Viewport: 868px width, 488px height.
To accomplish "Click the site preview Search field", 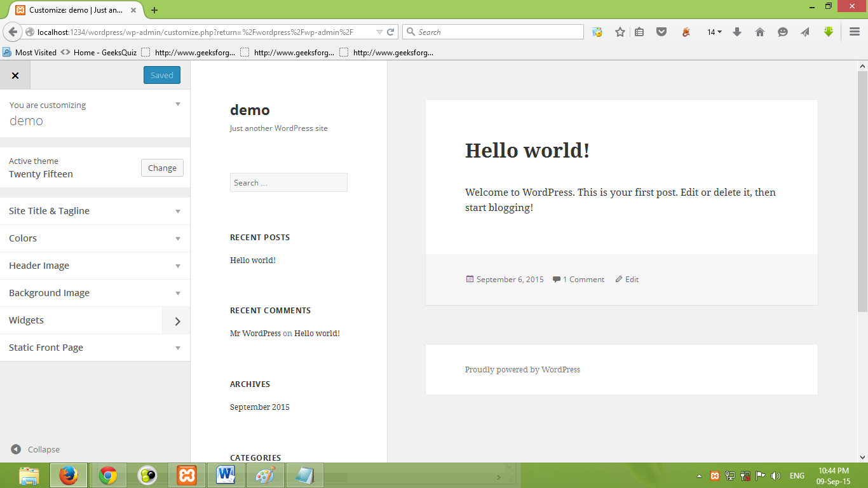I will point(288,182).
